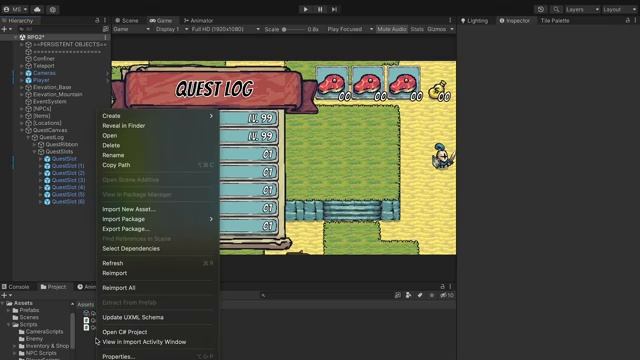Open the global Search magnifier icon

556,9
